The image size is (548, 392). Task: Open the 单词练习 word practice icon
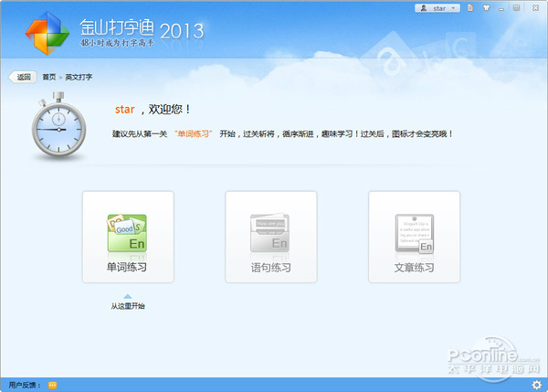tap(127, 233)
